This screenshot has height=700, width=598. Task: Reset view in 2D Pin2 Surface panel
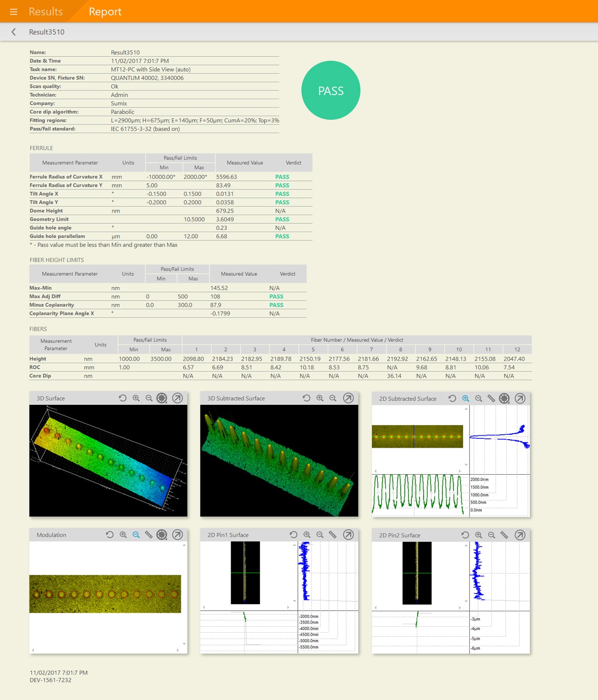[465, 535]
